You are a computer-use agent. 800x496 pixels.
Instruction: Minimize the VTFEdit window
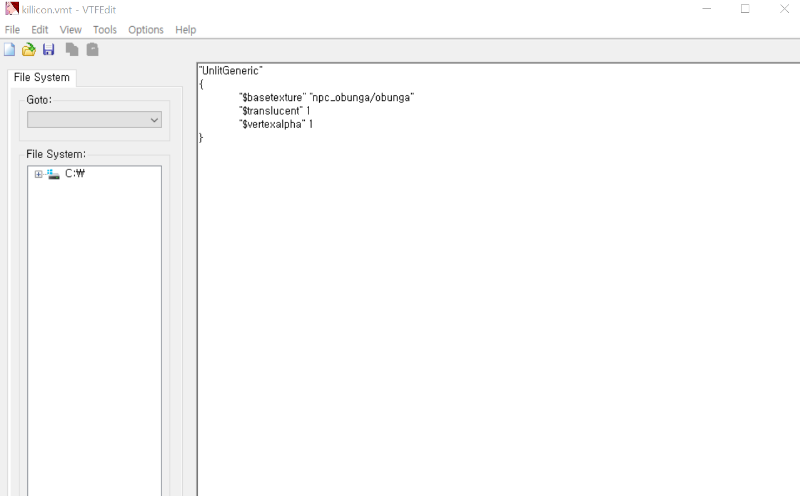pyautogui.click(x=707, y=9)
